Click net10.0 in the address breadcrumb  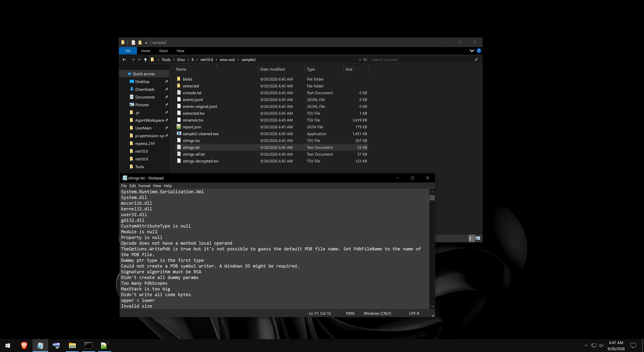tap(206, 59)
